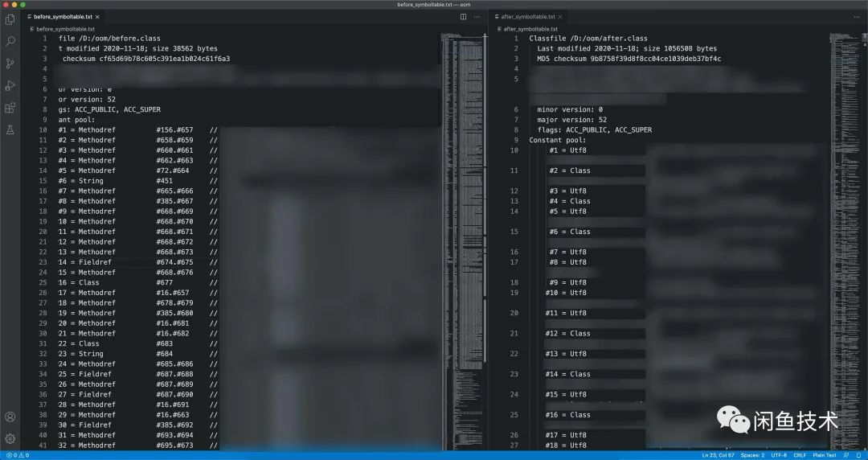
Task: Click '#674.#675' value in left editor
Action: [x=175, y=262]
